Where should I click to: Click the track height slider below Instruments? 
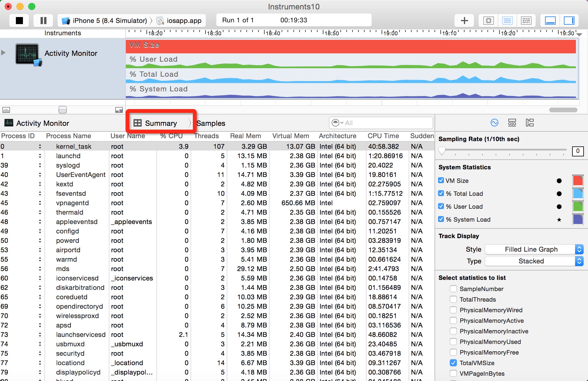[x=63, y=110]
